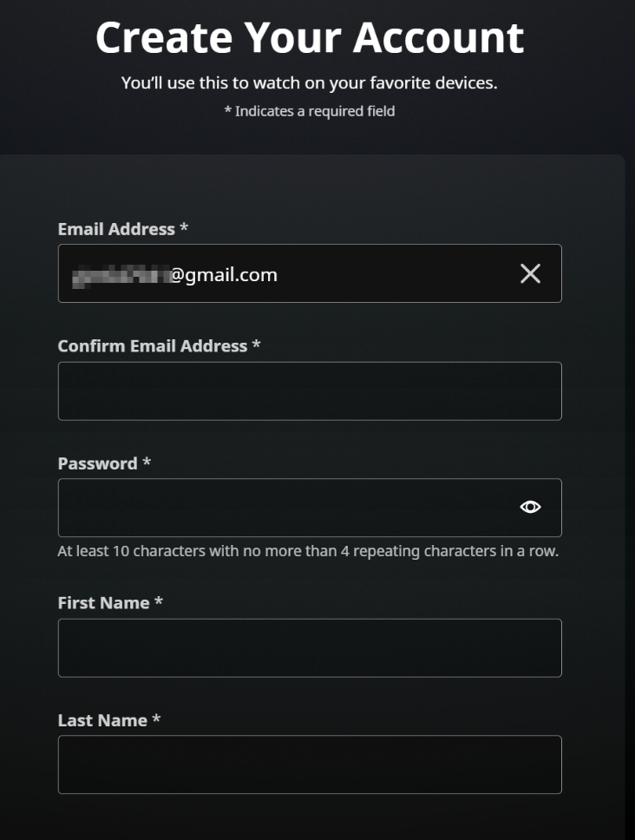
Task: Select the Password input box
Action: (x=286, y=508)
